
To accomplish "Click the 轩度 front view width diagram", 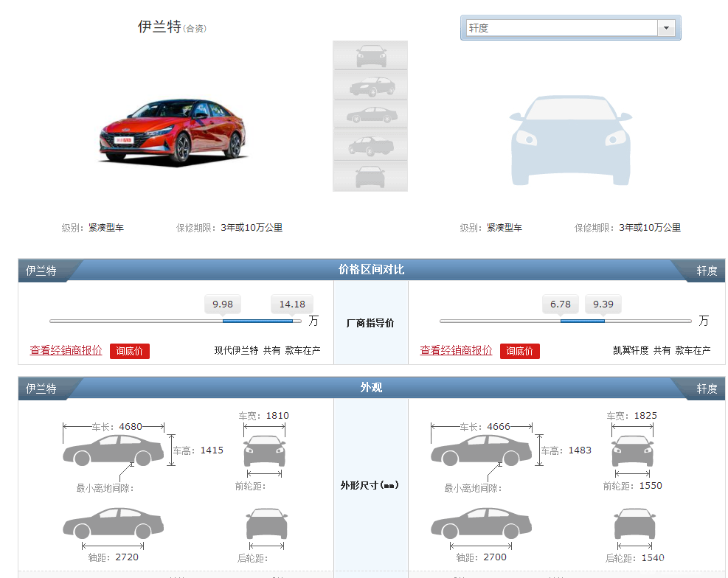I will point(632,451).
